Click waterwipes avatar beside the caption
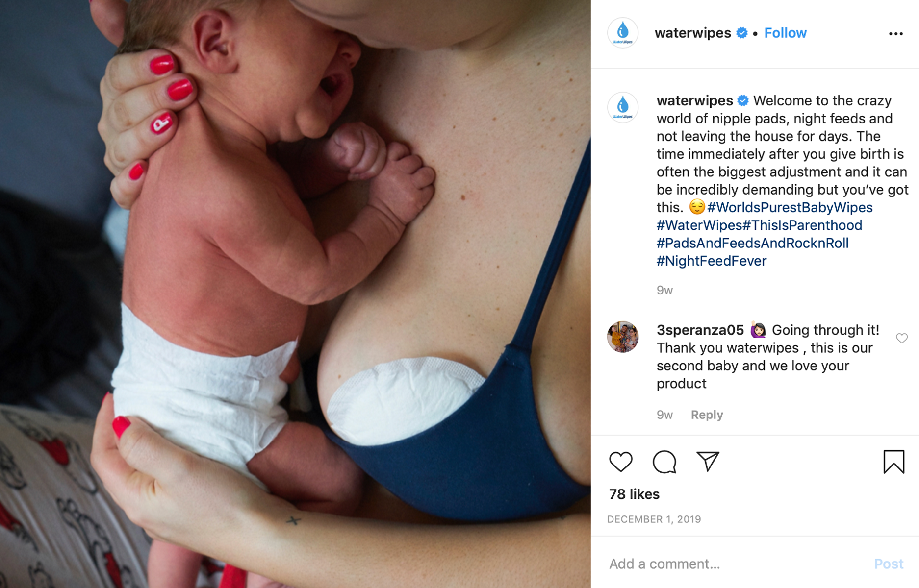Image resolution: width=919 pixels, height=588 pixels. tap(623, 107)
